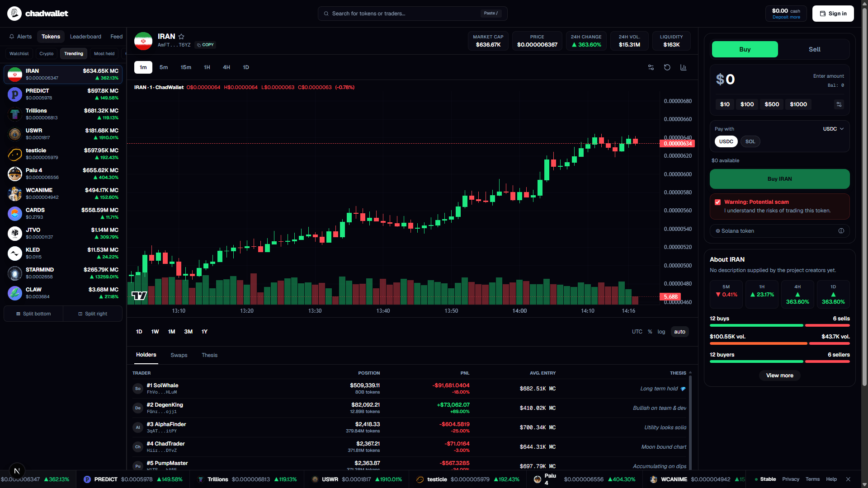
Task: Click Solana token info icon
Action: (841, 231)
